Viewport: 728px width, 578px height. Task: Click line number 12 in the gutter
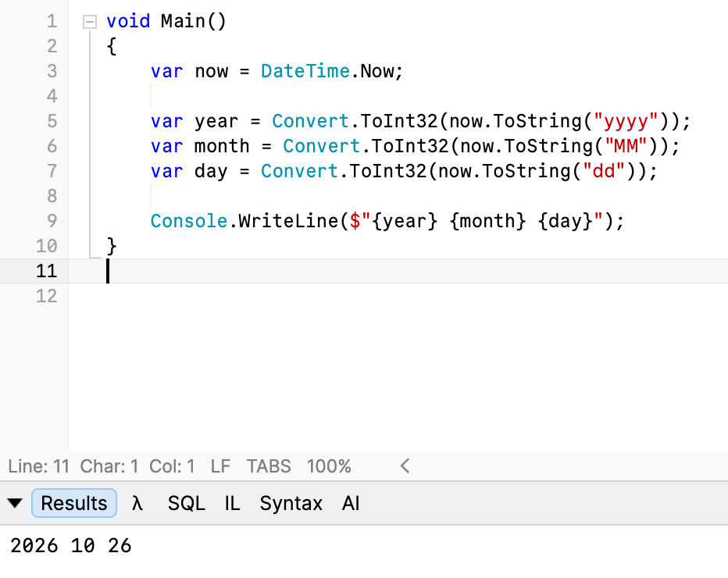coord(46,296)
